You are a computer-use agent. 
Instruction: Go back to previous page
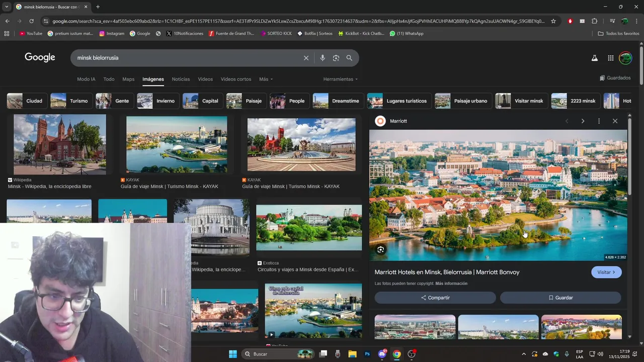7,21
